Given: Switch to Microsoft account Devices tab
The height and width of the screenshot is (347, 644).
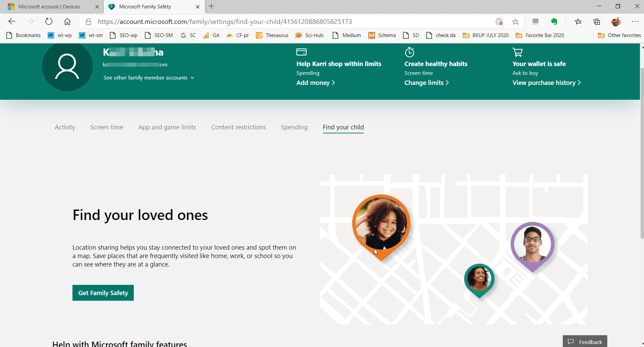Looking at the screenshot, I should 49,7.
